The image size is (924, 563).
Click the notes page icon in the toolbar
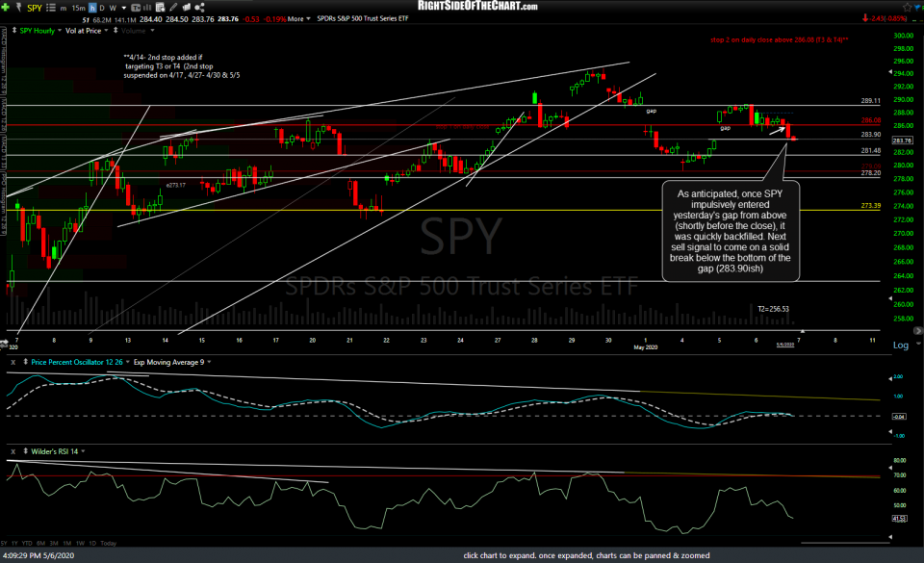click(160, 7)
